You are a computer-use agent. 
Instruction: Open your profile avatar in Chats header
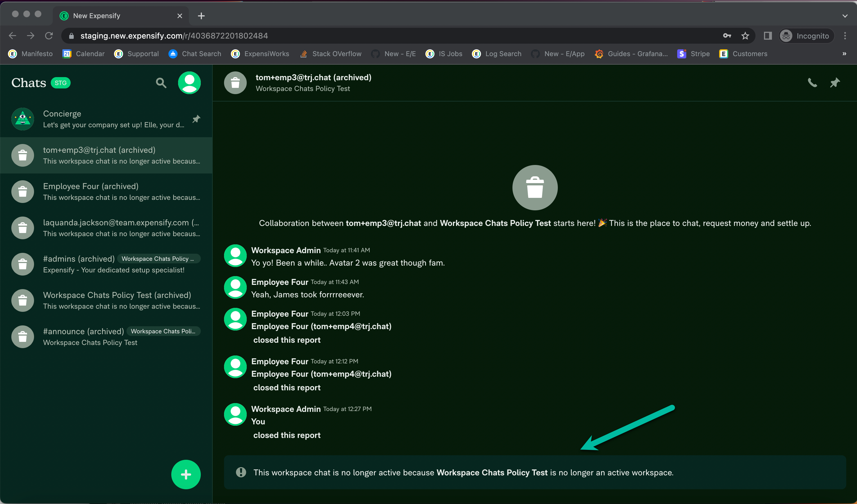pyautogui.click(x=189, y=82)
